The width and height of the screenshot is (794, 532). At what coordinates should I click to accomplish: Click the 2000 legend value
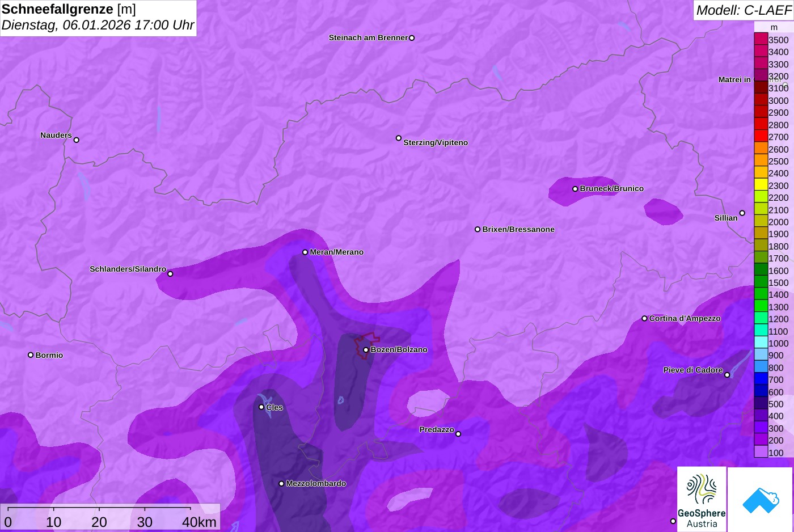(778, 222)
